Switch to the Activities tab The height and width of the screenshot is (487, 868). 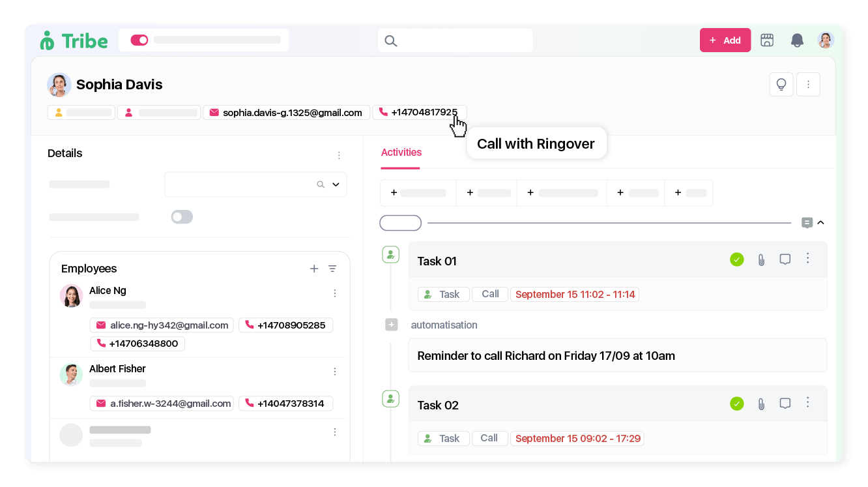401,152
